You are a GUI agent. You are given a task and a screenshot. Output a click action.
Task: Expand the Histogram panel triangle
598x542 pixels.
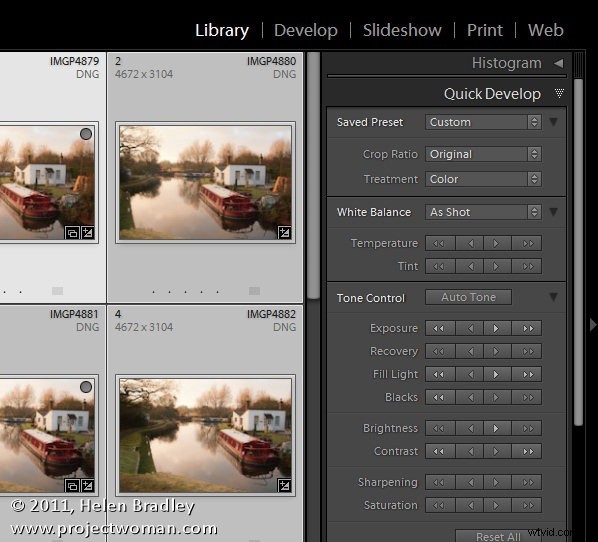[x=559, y=63]
